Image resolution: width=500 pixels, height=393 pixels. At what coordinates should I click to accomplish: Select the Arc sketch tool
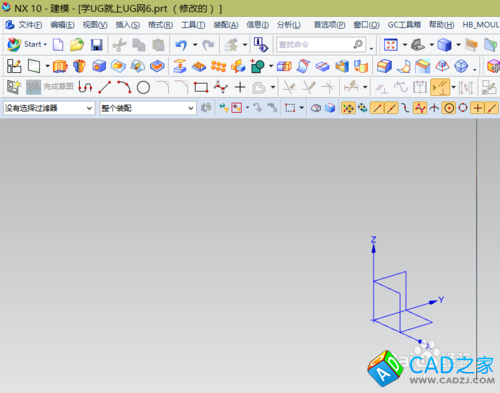[124, 87]
